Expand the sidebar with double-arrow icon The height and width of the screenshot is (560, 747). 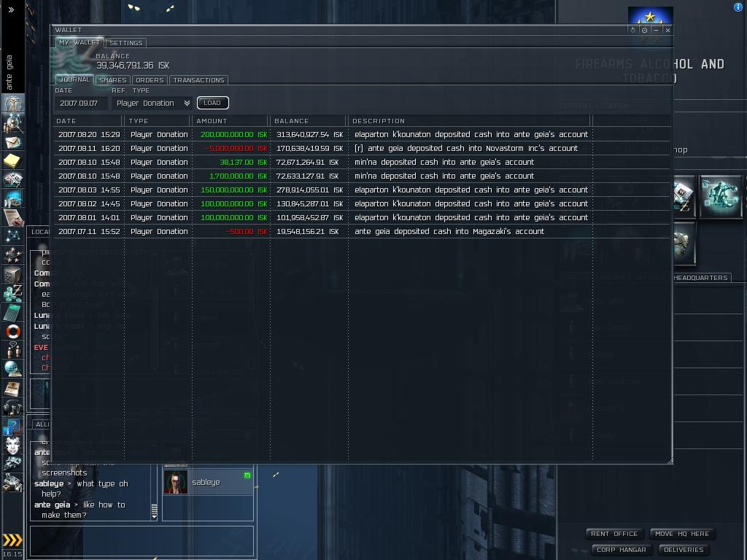click(11, 9)
